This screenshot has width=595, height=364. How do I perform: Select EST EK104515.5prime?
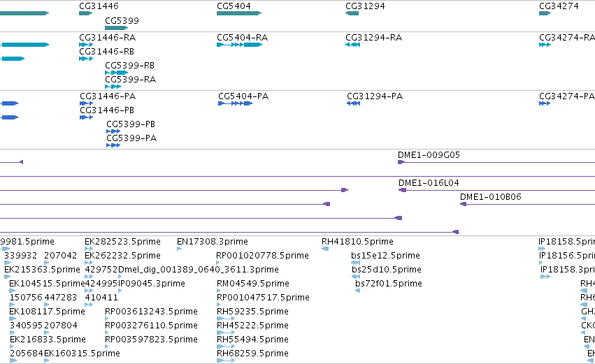tap(47, 284)
